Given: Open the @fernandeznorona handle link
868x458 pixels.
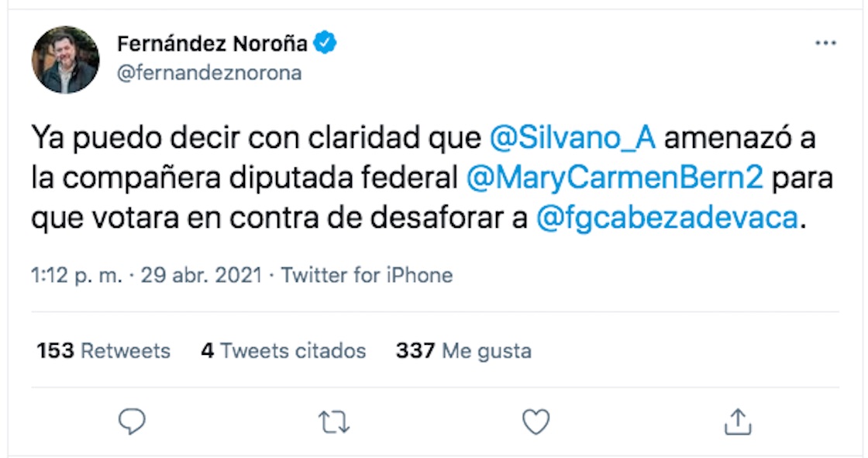Looking at the screenshot, I should (x=209, y=74).
